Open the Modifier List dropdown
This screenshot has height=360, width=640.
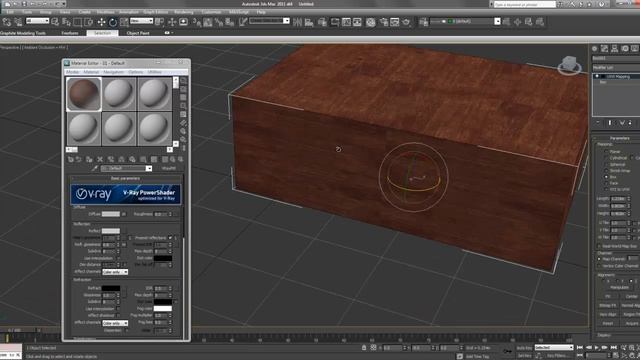pos(616,67)
